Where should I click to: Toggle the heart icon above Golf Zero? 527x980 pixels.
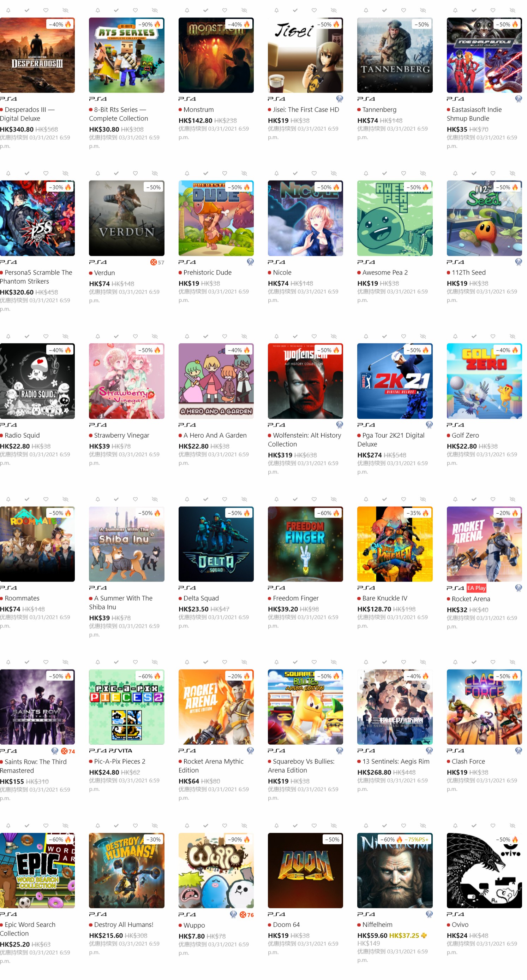(493, 336)
